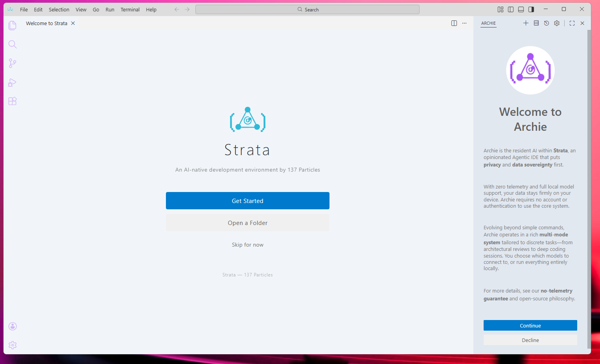Select the Welcome to Strata tab
The height and width of the screenshot is (364, 600).
coord(46,23)
